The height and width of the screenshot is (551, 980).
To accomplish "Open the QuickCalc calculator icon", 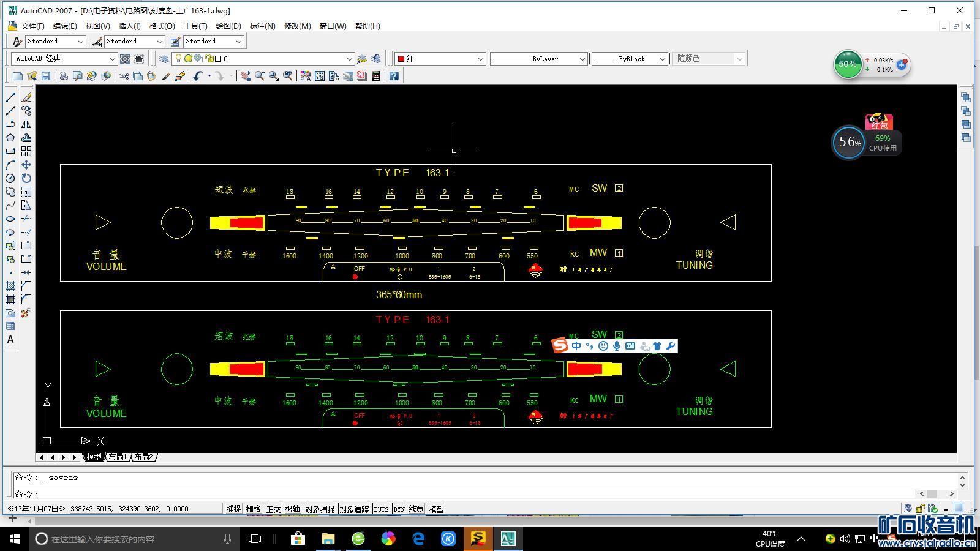I will pyautogui.click(x=376, y=76).
